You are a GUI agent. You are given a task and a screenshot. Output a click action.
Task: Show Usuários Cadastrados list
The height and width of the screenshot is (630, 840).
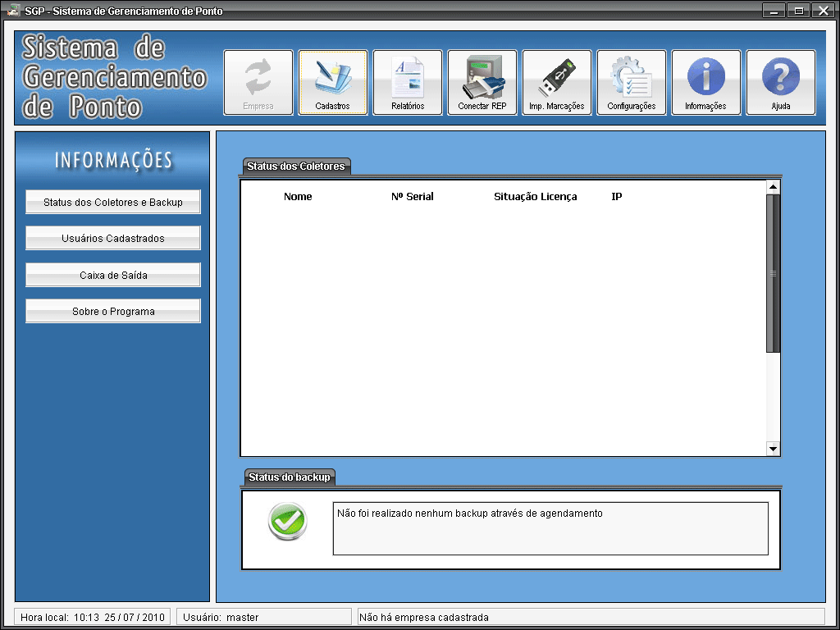(x=113, y=238)
